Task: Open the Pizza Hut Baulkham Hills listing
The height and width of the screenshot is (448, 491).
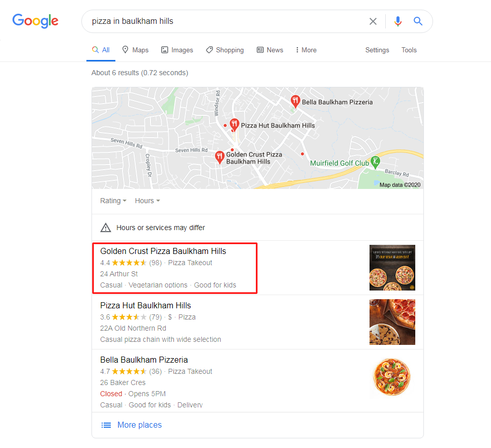Action: pyautogui.click(x=145, y=305)
